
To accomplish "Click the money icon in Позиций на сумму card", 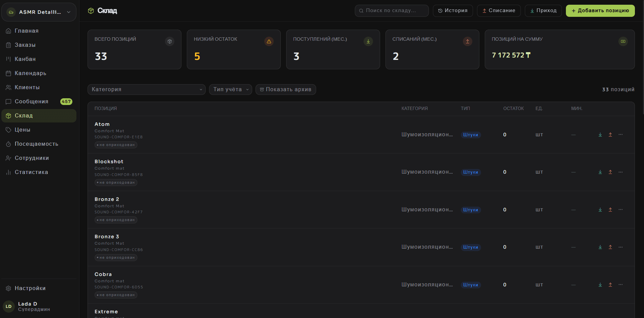I will tap(623, 41).
